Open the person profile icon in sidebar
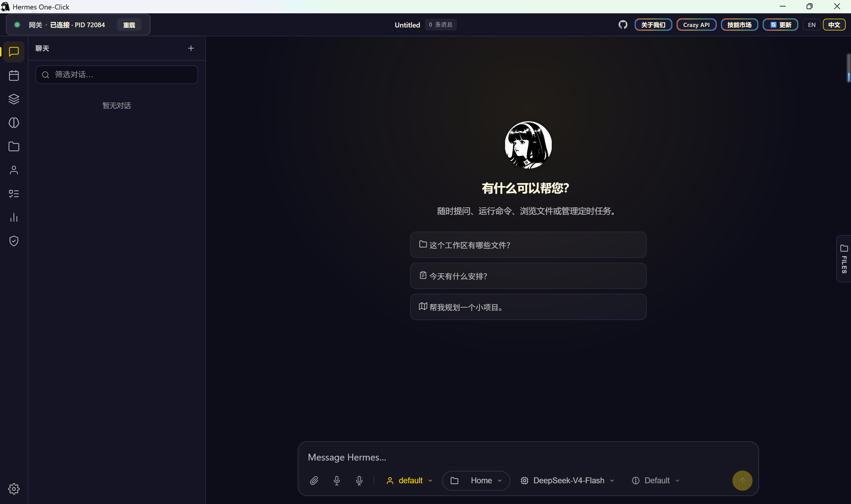The image size is (851, 504). click(14, 170)
